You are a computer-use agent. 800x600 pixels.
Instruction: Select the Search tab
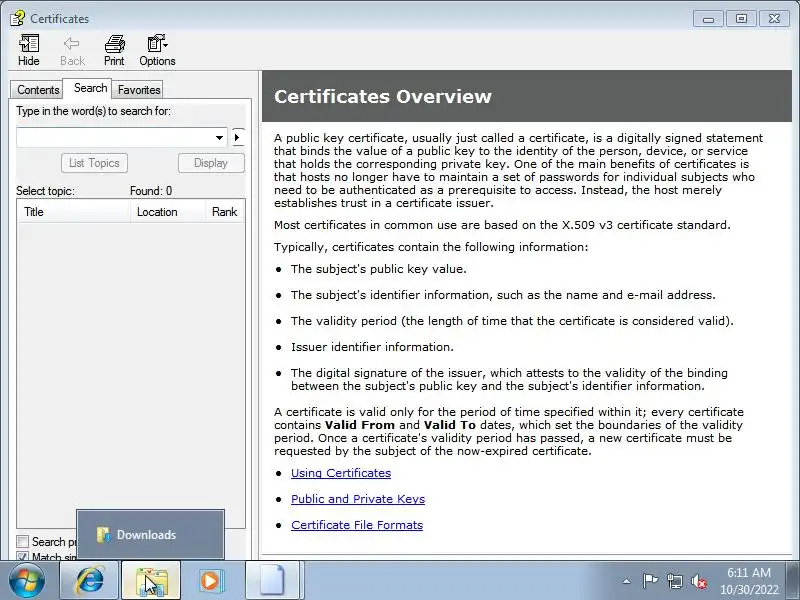pyautogui.click(x=90, y=88)
